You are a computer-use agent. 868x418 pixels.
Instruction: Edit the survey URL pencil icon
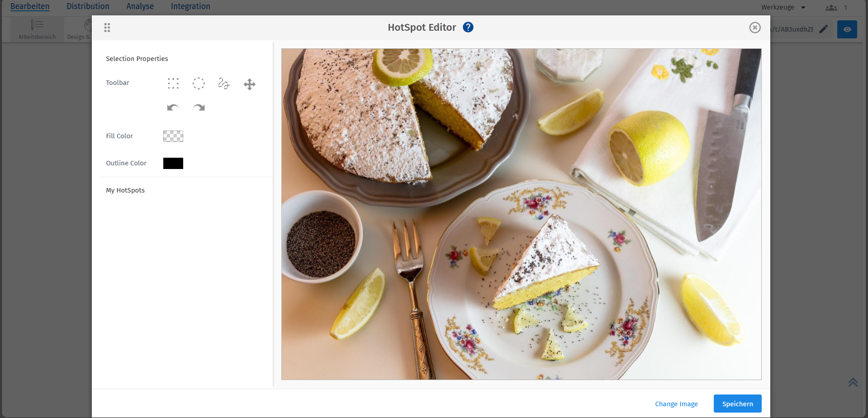824,29
